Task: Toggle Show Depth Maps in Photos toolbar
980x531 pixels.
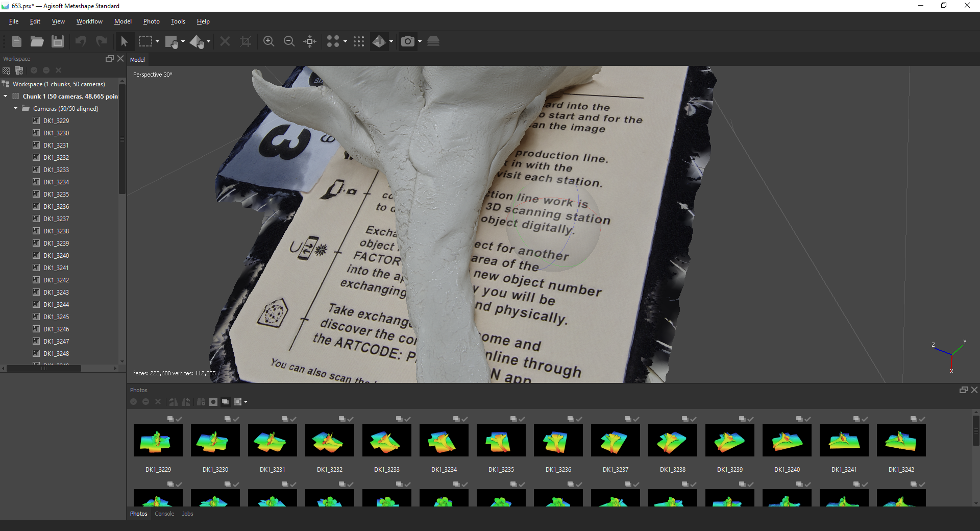Action: 225,402
